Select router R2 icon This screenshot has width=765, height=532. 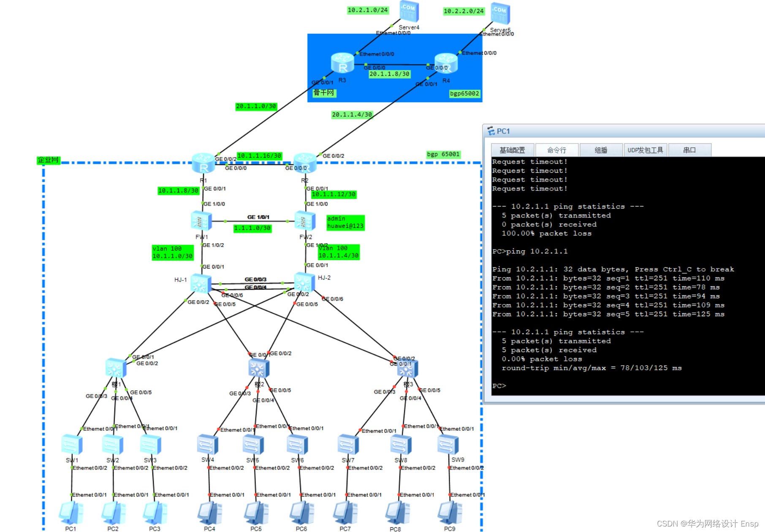(305, 163)
